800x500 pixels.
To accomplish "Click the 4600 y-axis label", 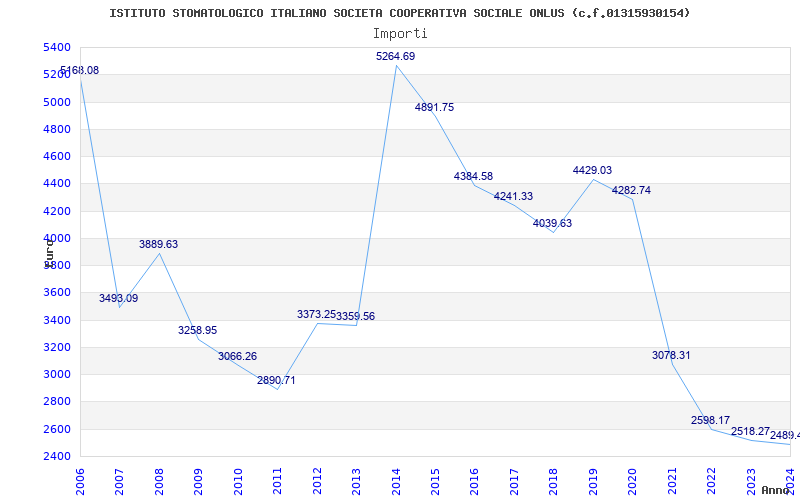I will click(x=57, y=156).
